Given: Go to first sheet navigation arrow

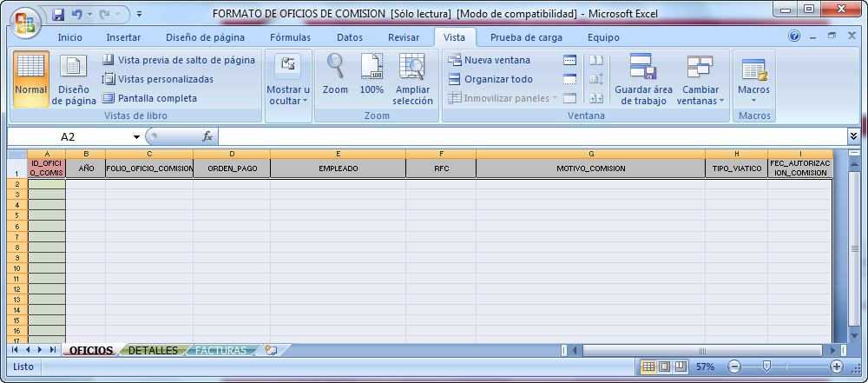Looking at the screenshot, I should (x=15, y=350).
